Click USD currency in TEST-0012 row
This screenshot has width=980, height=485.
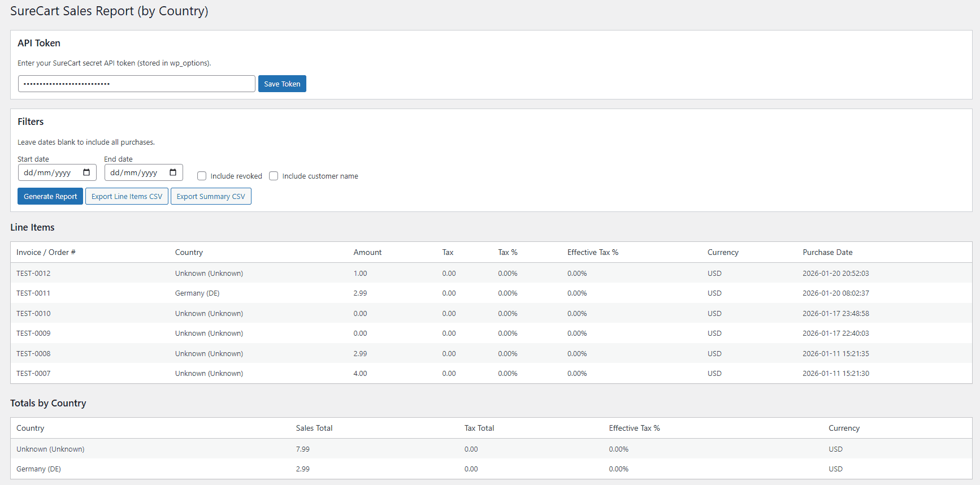(x=714, y=273)
